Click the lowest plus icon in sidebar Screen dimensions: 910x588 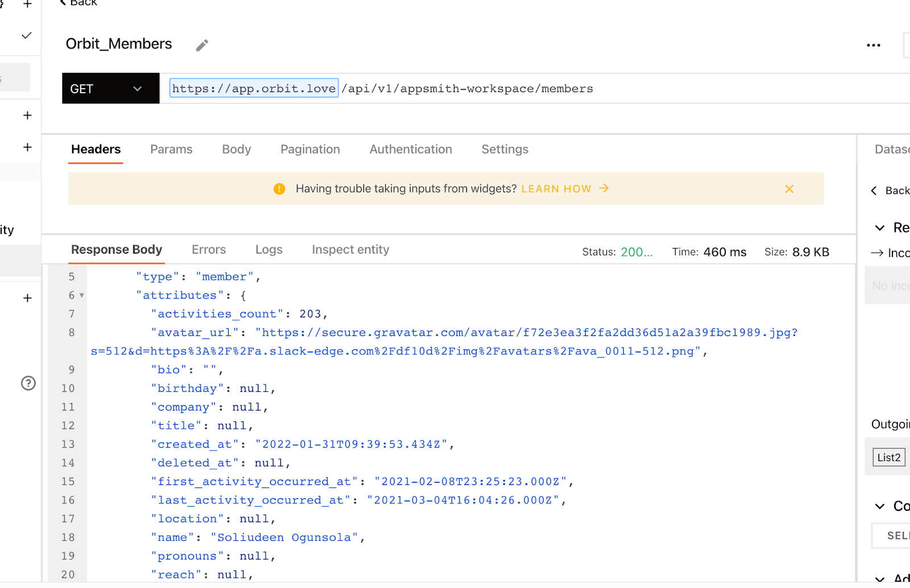pos(27,298)
